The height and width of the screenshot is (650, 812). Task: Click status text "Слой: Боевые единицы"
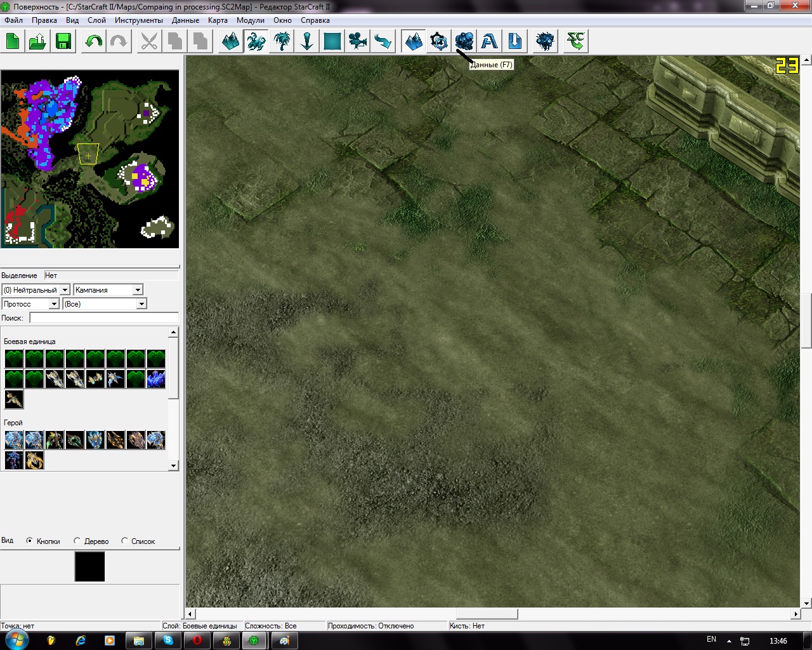(200, 626)
